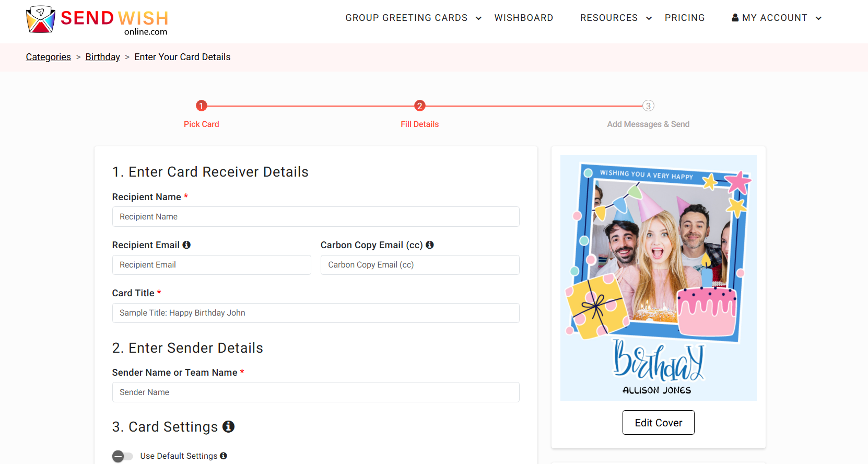Focus the Recipient Name input field
This screenshot has height=464, width=868.
pyautogui.click(x=315, y=217)
